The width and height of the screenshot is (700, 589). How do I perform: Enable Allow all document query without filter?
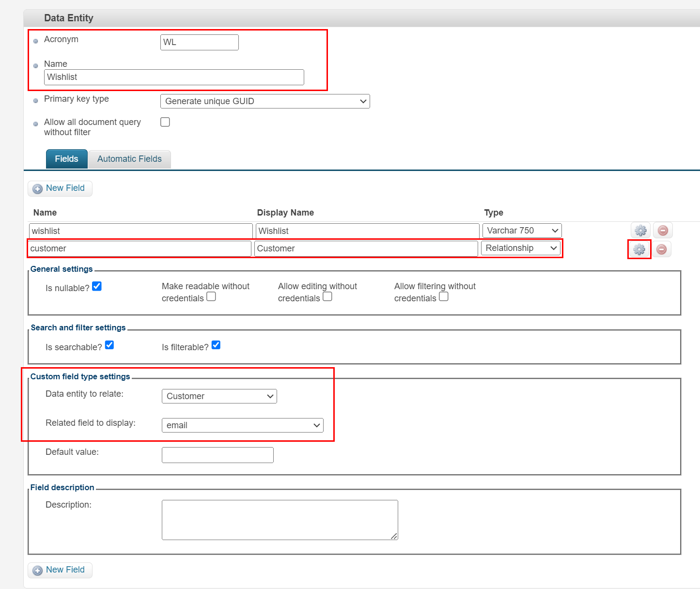click(165, 122)
